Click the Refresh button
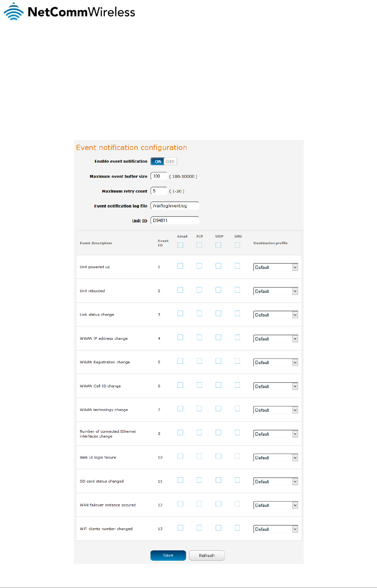This screenshot has width=377, height=588. [207, 556]
